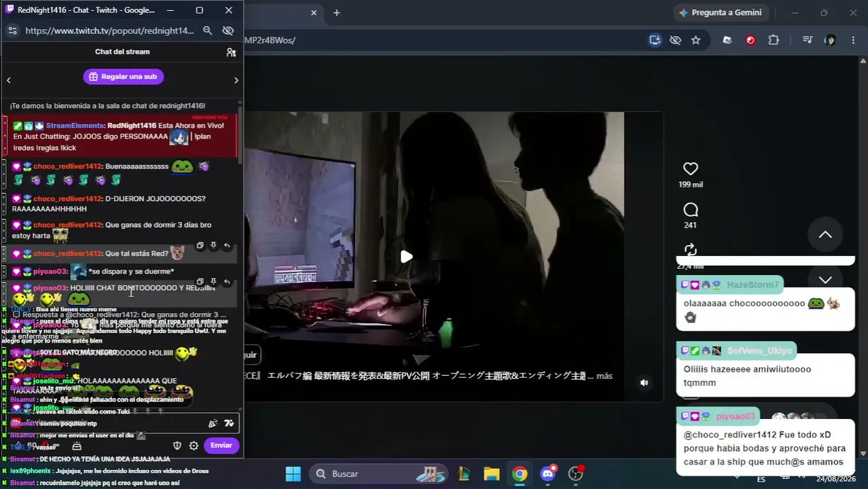Screen dimensions: 868x489
Task: Click piyoao03 name on 'se dispara' message
Action: [x=50, y=272]
